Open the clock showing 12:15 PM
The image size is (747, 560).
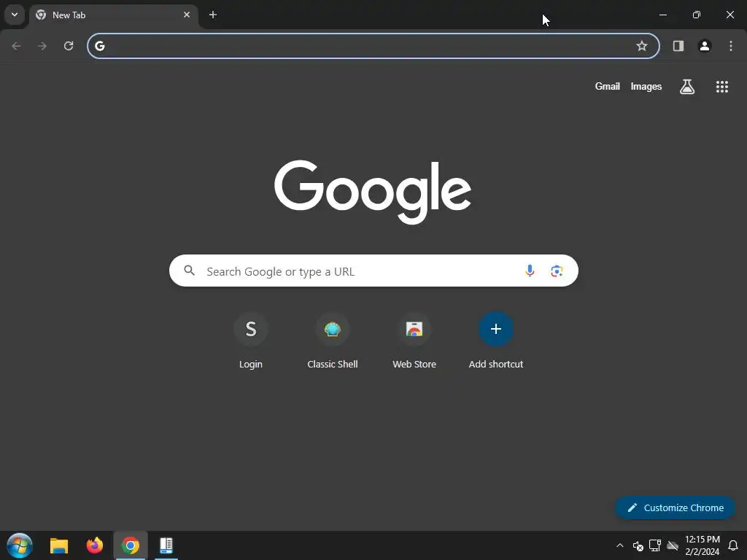point(703,545)
